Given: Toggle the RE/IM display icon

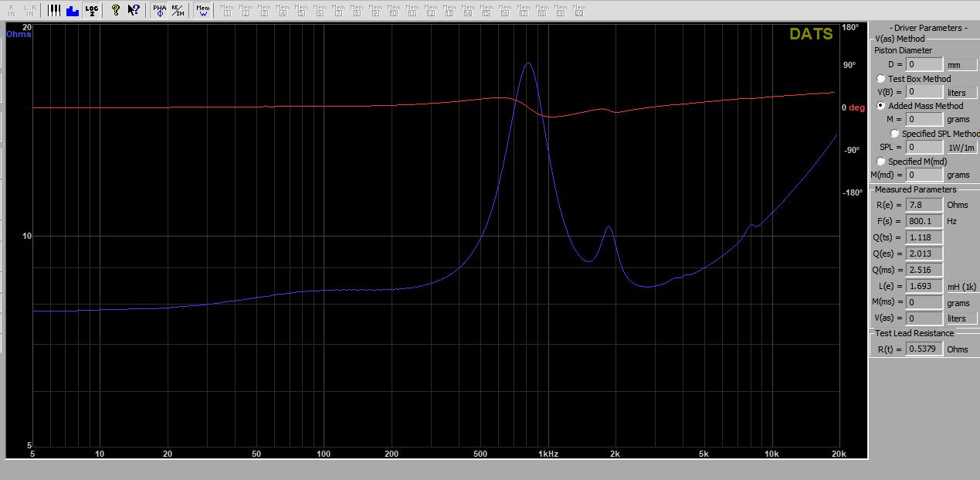Looking at the screenshot, I should (178, 10).
